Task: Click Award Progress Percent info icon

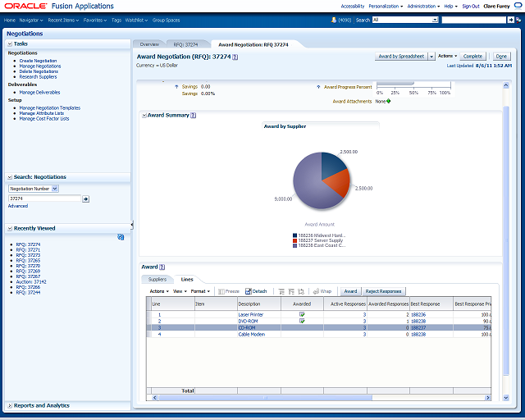Action: click(x=318, y=87)
